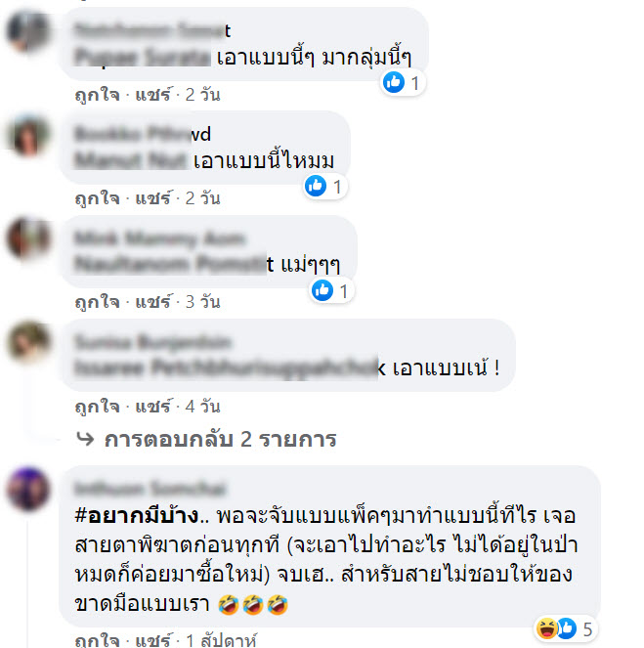
Task: Open the purple avatar of the last commenter
Action: click(28, 489)
